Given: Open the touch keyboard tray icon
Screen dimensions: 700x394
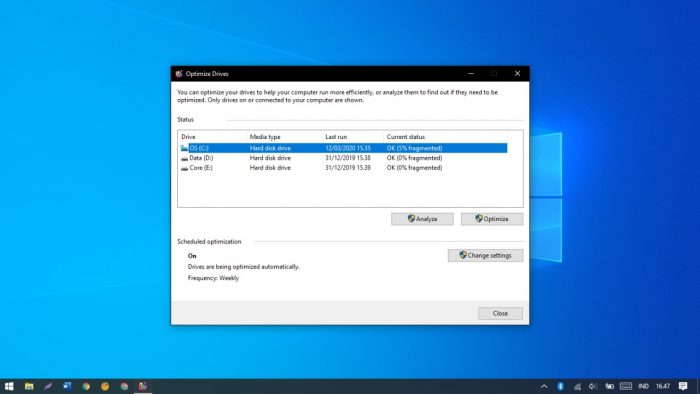Looking at the screenshot, I should (x=626, y=386).
